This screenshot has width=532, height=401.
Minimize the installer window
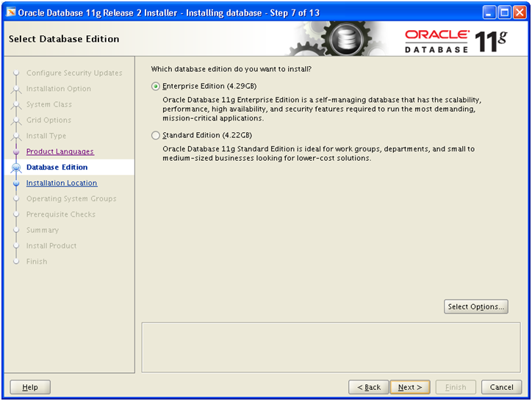[x=489, y=13]
